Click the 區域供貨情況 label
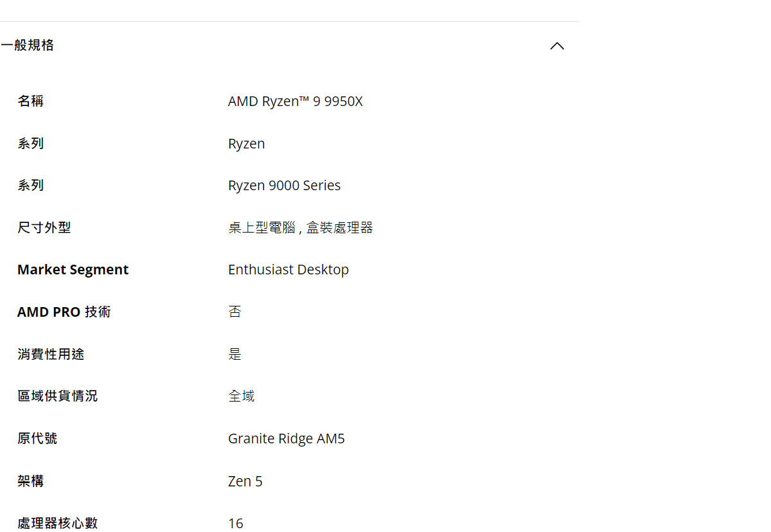 pyautogui.click(x=58, y=396)
